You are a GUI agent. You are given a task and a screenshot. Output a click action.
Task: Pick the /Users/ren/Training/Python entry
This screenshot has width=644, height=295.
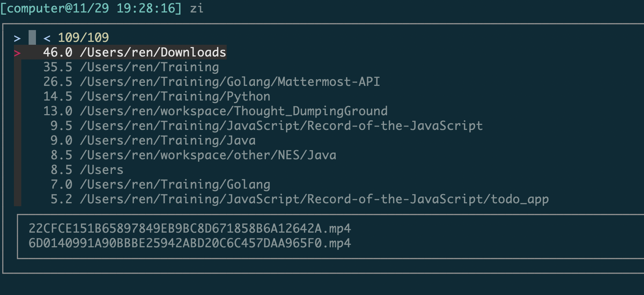(x=175, y=96)
